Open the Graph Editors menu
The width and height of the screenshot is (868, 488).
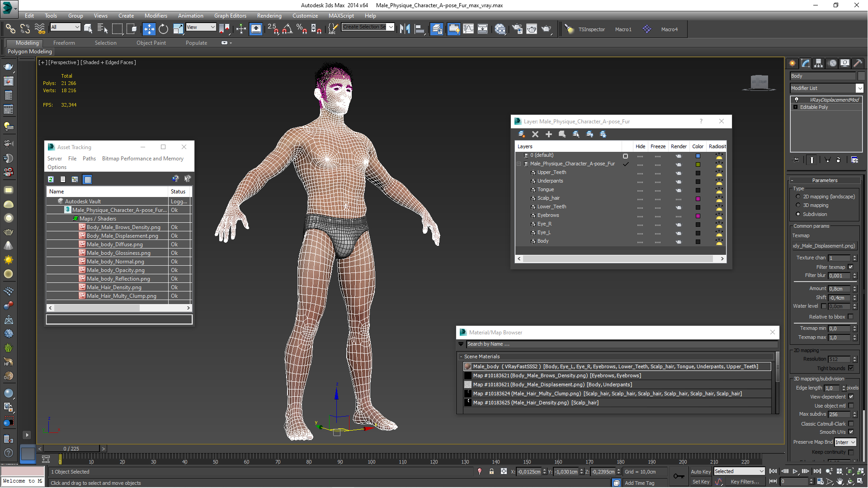coord(230,15)
